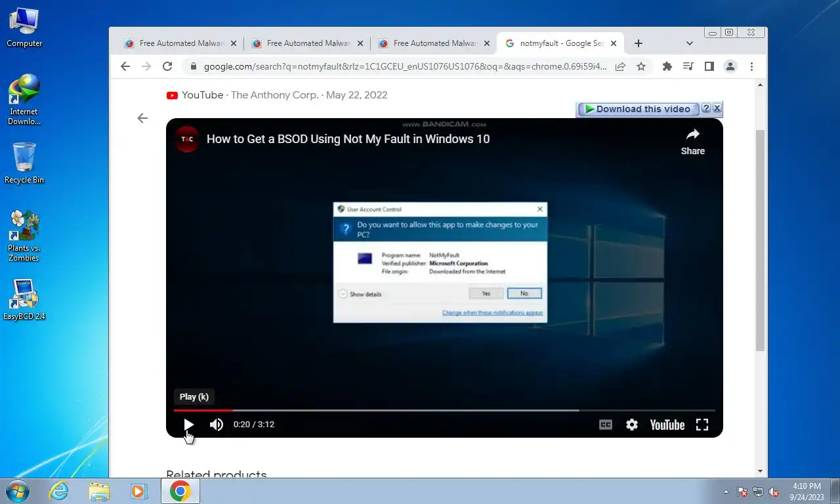Open Windows Explorer from taskbar

pyautogui.click(x=99, y=491)
